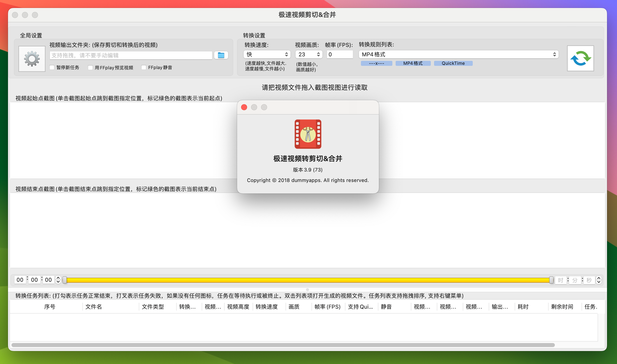Select the MP4格式 rule tag
The image size is (617, 364).
click(413, 63)
